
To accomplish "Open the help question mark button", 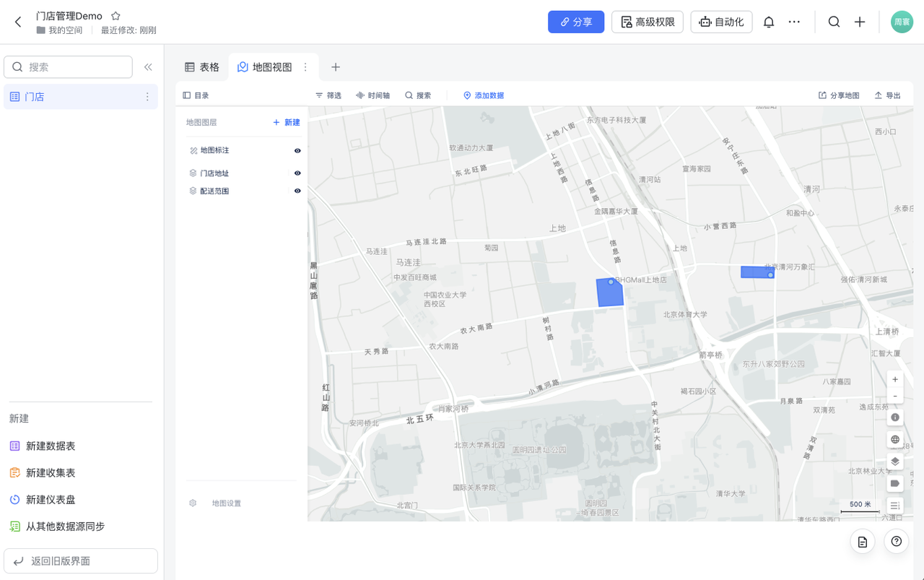I will (x=896, y=541).
